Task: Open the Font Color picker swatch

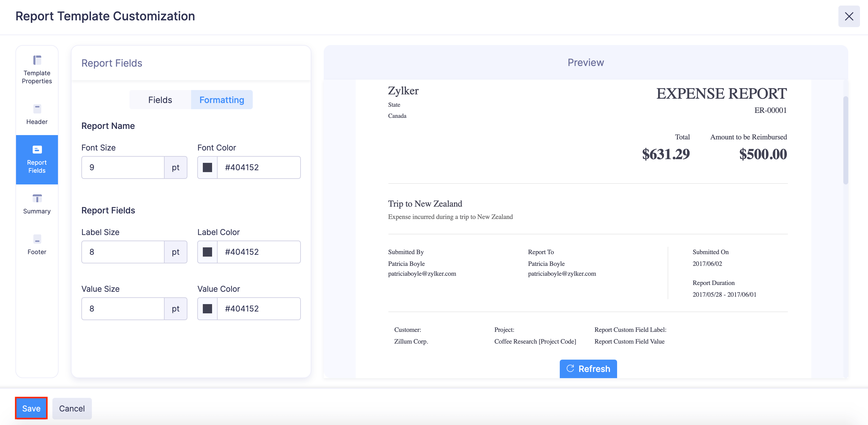Action: (x=207, y=167)
